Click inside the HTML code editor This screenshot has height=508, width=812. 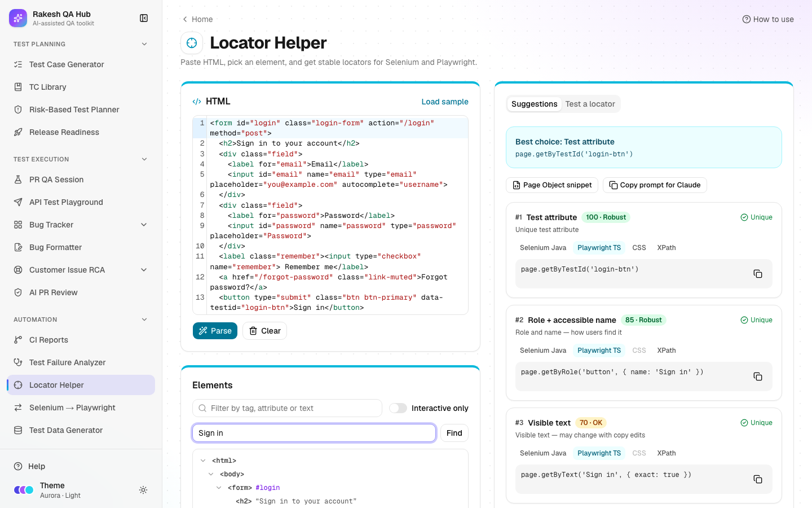(x=330, y=215)
